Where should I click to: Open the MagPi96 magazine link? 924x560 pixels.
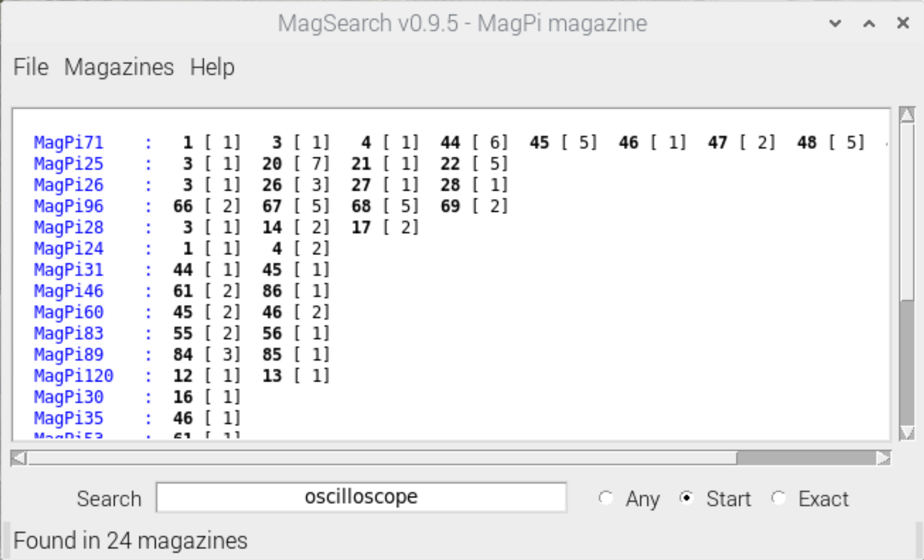68,206
